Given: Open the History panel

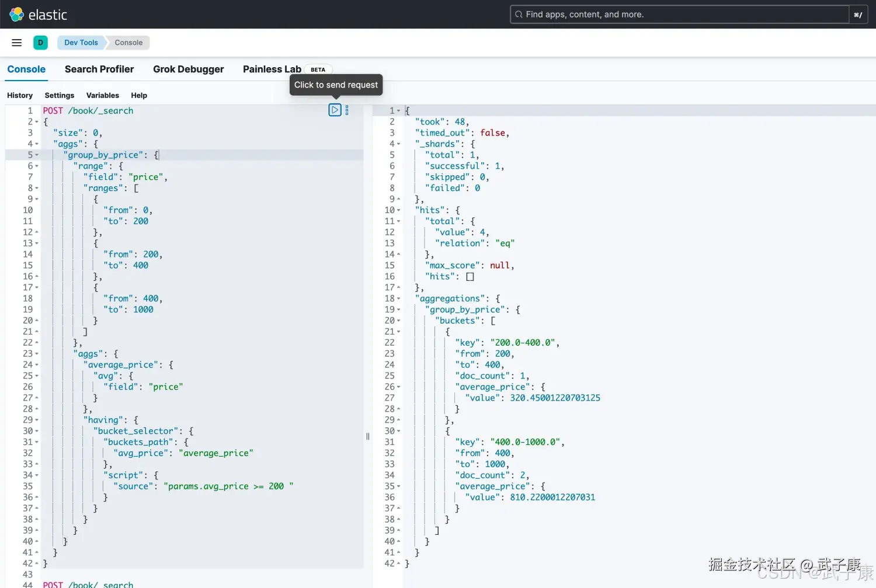Looking at the screenshot, I should pyautogui.click(x=20, y=95).
